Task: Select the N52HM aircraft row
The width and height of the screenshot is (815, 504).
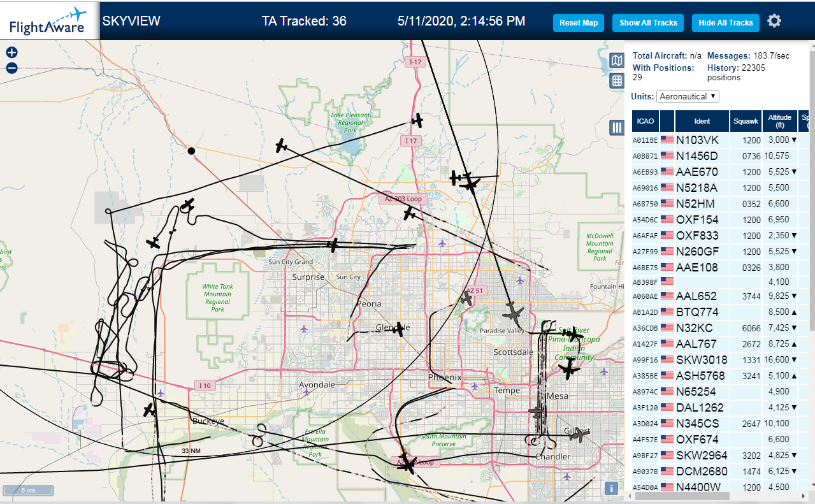Action: point(720,204)
